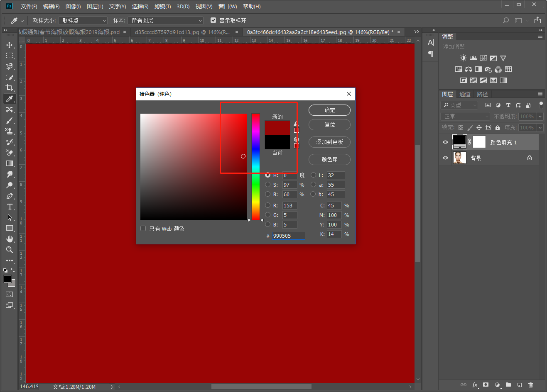
Task: Select the Crop tool
Action: tap(10, 88)
